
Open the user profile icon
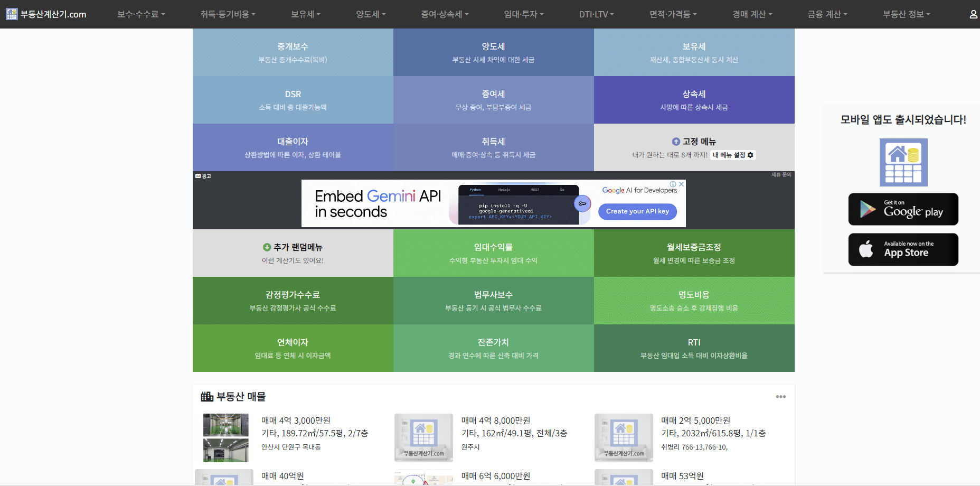pyautogui.click(x=973, y=14)
